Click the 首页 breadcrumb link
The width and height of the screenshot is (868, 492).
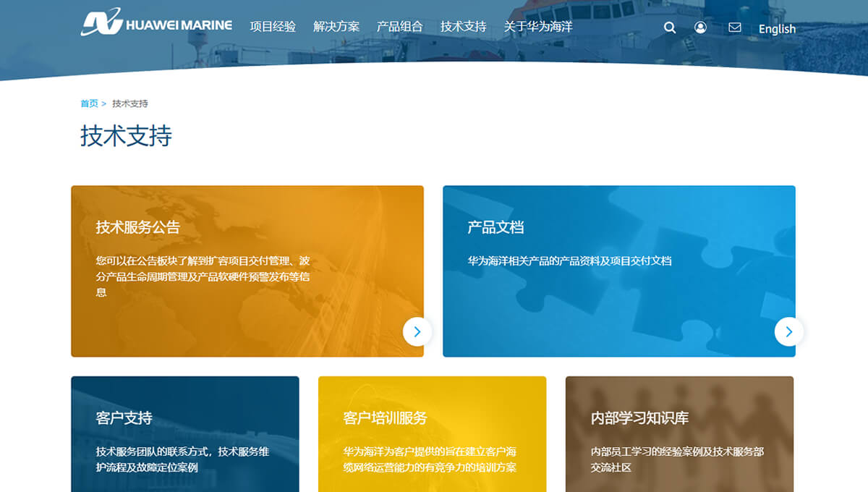click(x=89, y=103)
